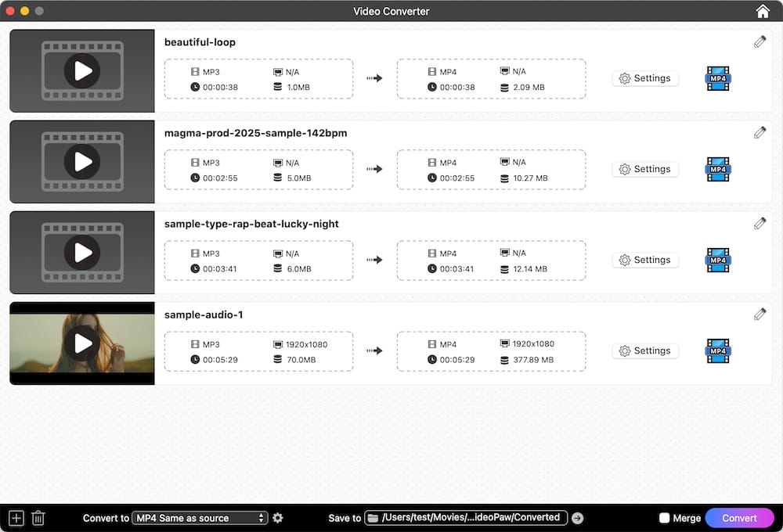783x532 pixels.
Task: Click the MP4 output format icon for beautiful-loop
Action: 717,78
